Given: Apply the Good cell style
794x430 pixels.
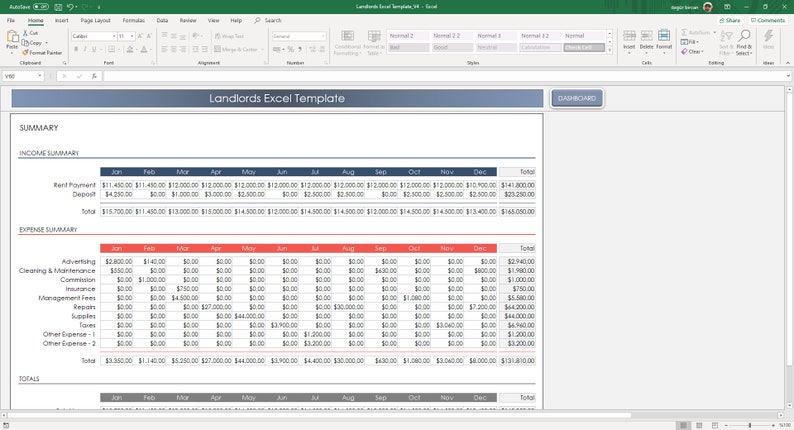Looking at the screenshot, I should [452, 47].
